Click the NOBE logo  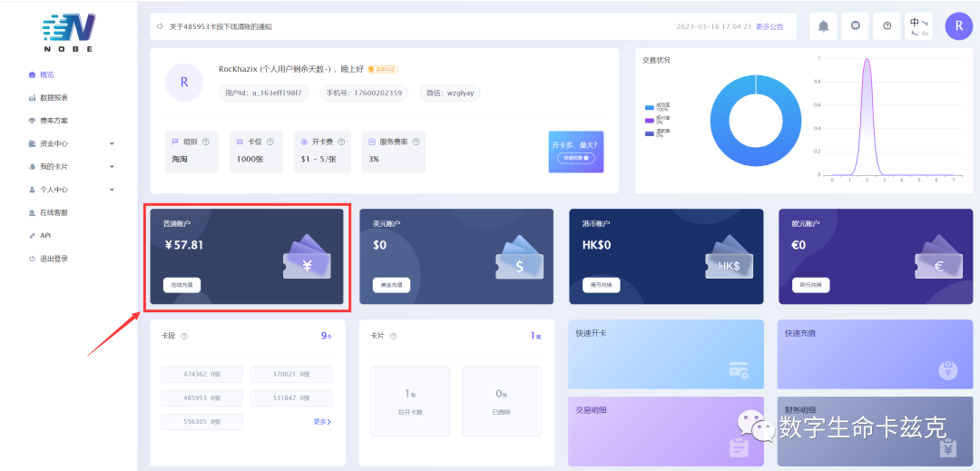69,32
